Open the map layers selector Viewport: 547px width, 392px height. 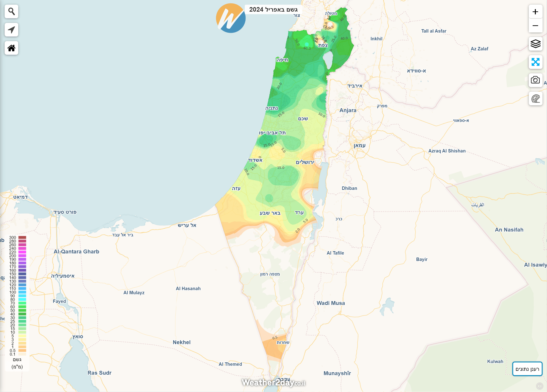pyautogui.click(x=535, y=44)
